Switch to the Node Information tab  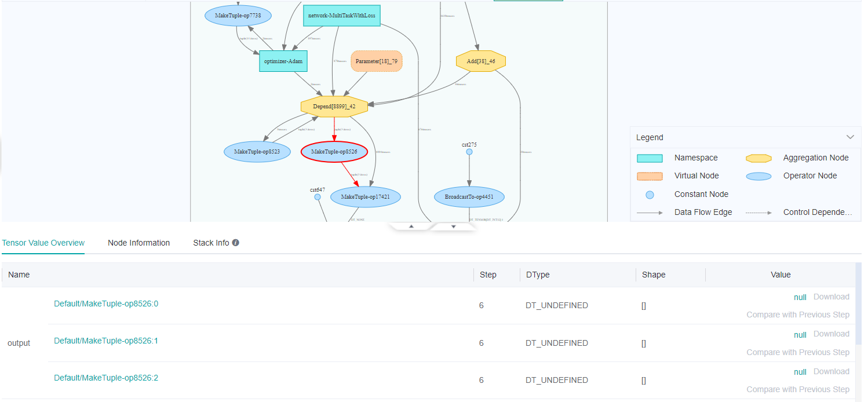tap(138, 243)
